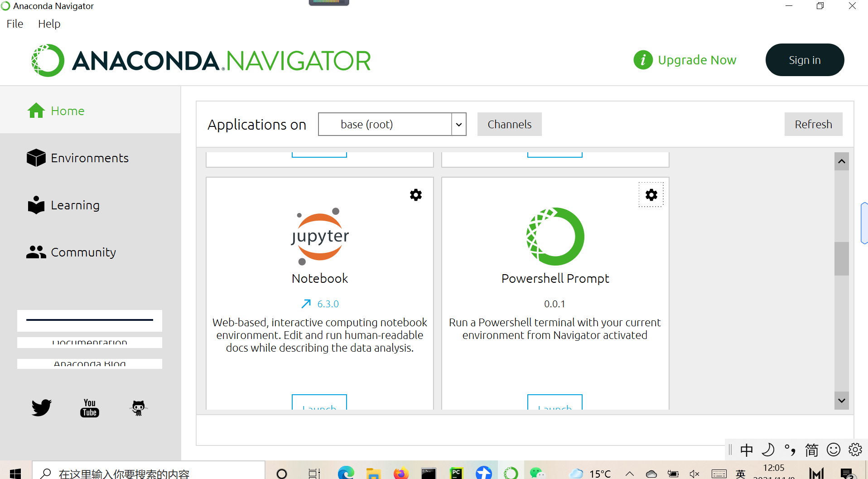Open Cortana circle icon on taskbar
This screenshot has width=868, height=479.
[x=282, y=474]
